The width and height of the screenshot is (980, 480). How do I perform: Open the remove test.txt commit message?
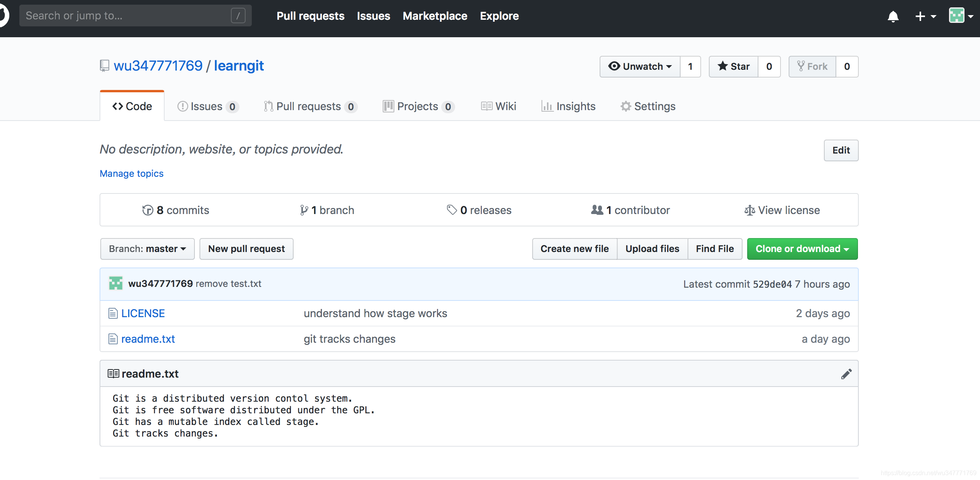coord(229,283)
